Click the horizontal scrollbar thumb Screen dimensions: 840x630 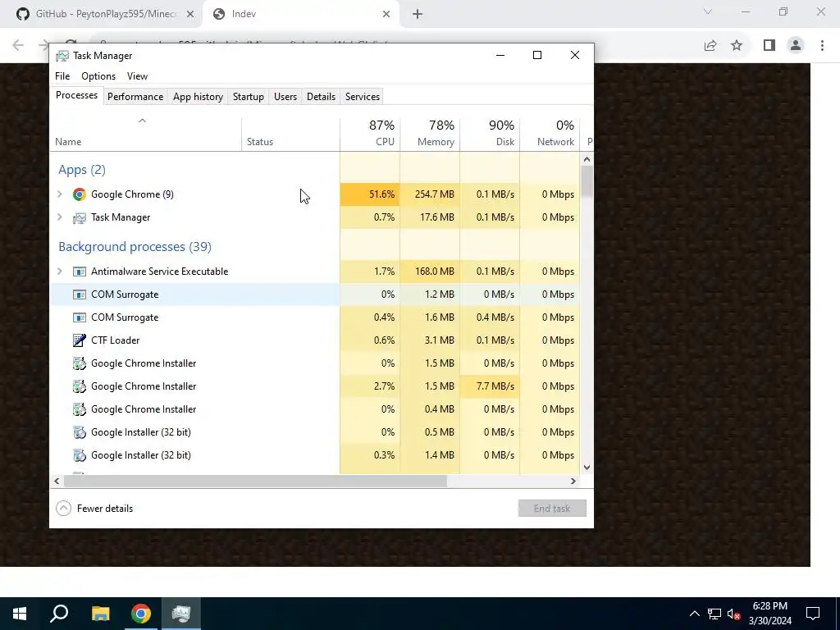click(255, 481)
